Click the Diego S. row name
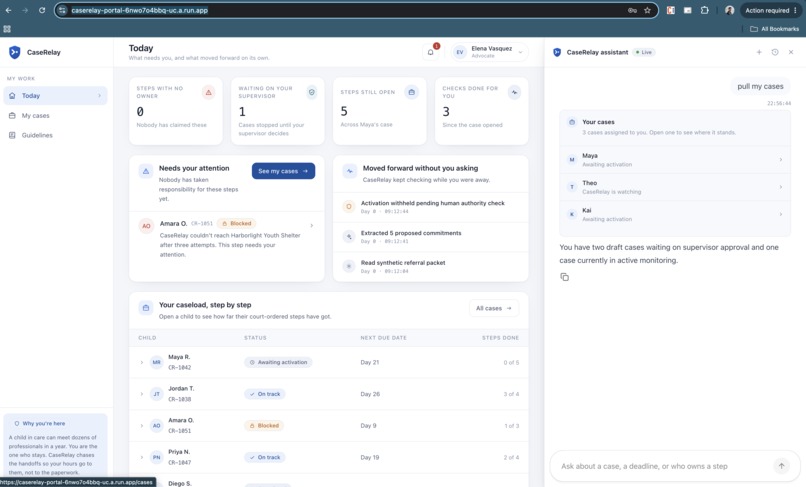Viewport: 806px width, 487px height. (179, 483)
